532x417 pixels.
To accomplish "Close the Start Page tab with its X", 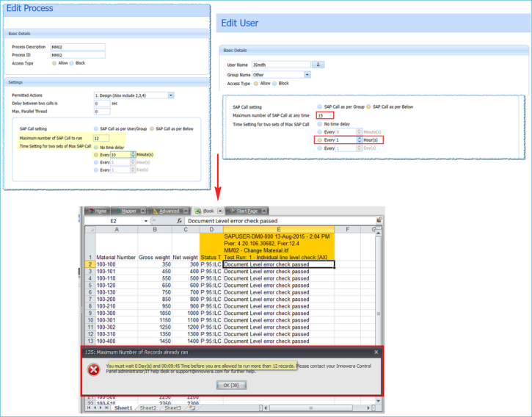I will [x=264, y=211].
